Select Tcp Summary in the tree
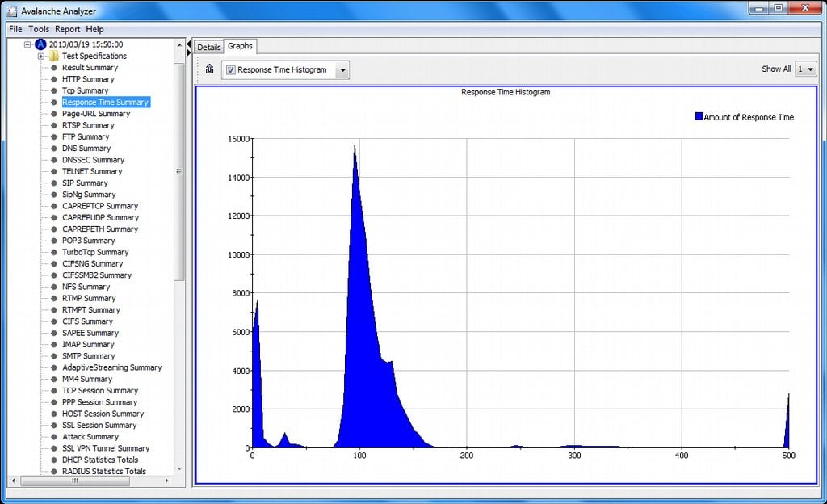The height and width of the screenshot is (504, 827). pos(85,90)
